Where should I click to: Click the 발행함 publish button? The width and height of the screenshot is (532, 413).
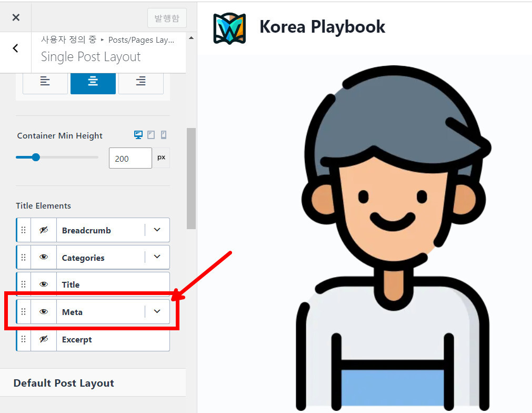[167, 18]
